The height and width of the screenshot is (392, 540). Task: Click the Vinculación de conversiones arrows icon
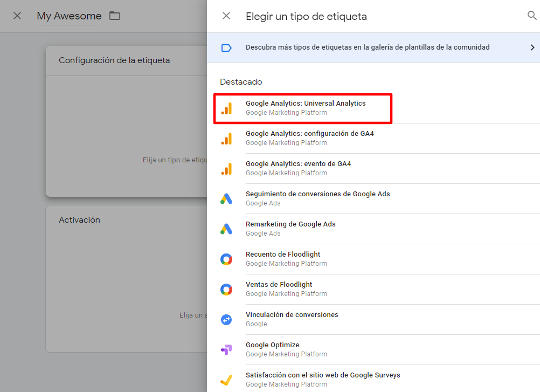coord(226,320)
